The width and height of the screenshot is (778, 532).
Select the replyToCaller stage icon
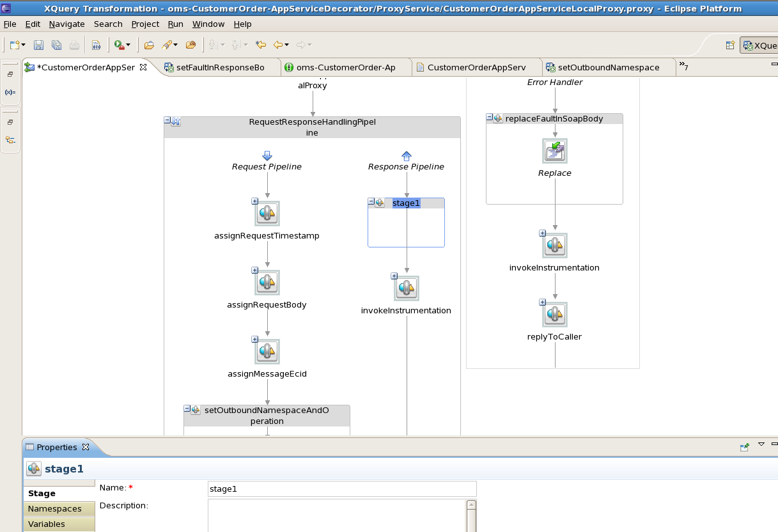[555, 314]
